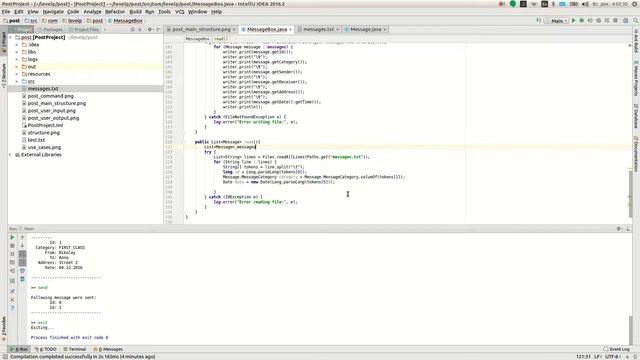The image size is (640, 360).
Task: Hide the Run panel with hide icon
Action: click(x=628, y=229)
